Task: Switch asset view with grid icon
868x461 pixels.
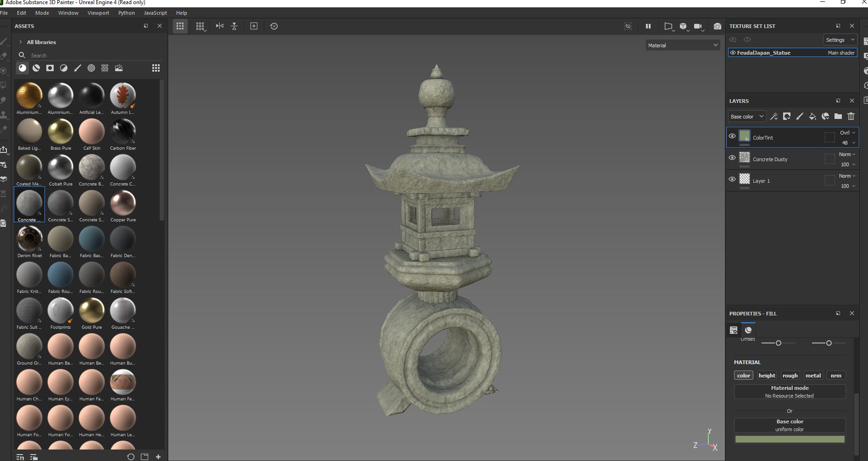Action: [x=156, y=68]
